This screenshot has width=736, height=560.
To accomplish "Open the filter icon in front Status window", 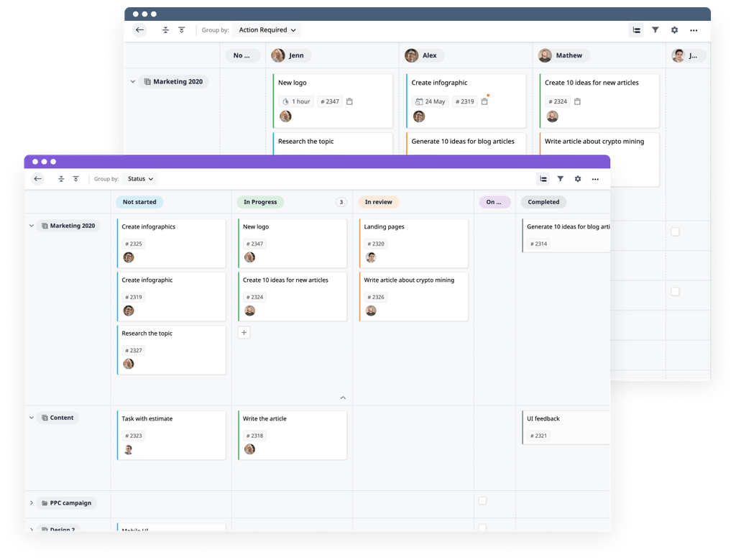I will point(561,179).
